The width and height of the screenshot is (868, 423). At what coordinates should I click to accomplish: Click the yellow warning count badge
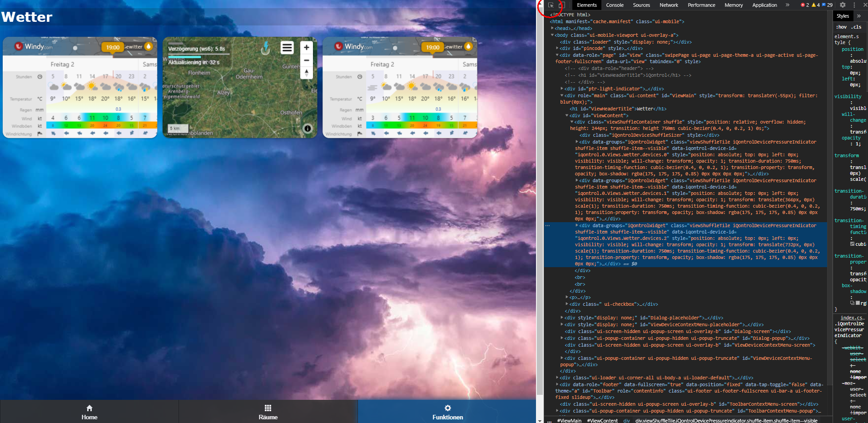tap(816, 5)
